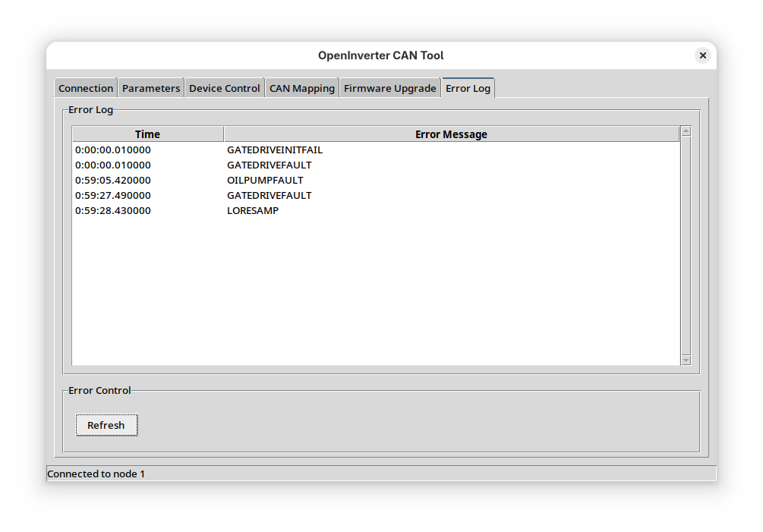This screenshot has width=763, height=532.
Task: Select the first GATEDRIVEFAULT error entry
Action: [269, 165]
